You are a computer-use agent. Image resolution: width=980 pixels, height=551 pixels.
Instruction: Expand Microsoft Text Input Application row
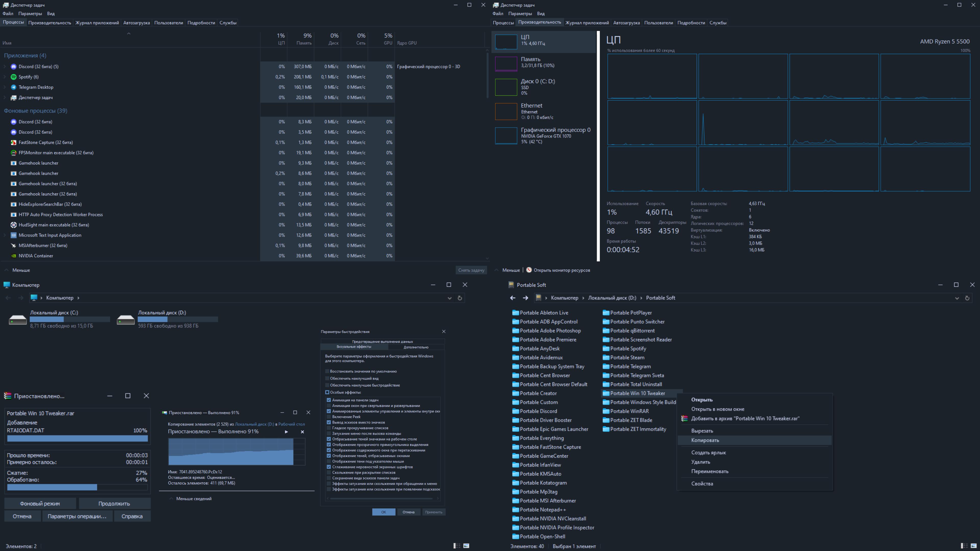point(5,235)
